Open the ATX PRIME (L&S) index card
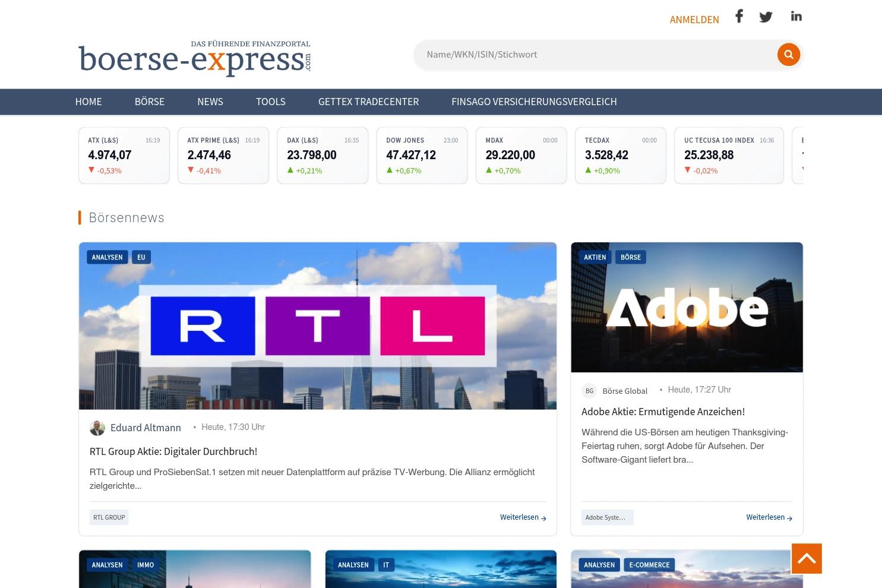882x588 pixels. (x=223, y=156)
